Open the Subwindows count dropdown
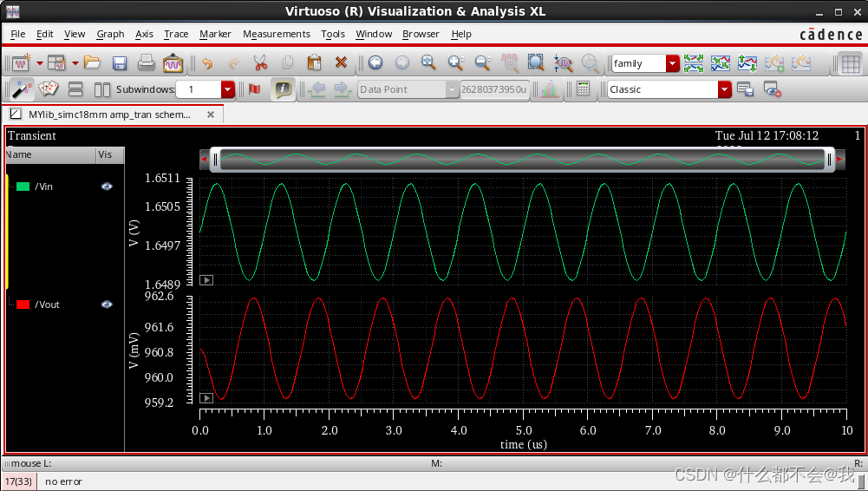The width and height of the screenshot is (868, 491). pos(227,89)
